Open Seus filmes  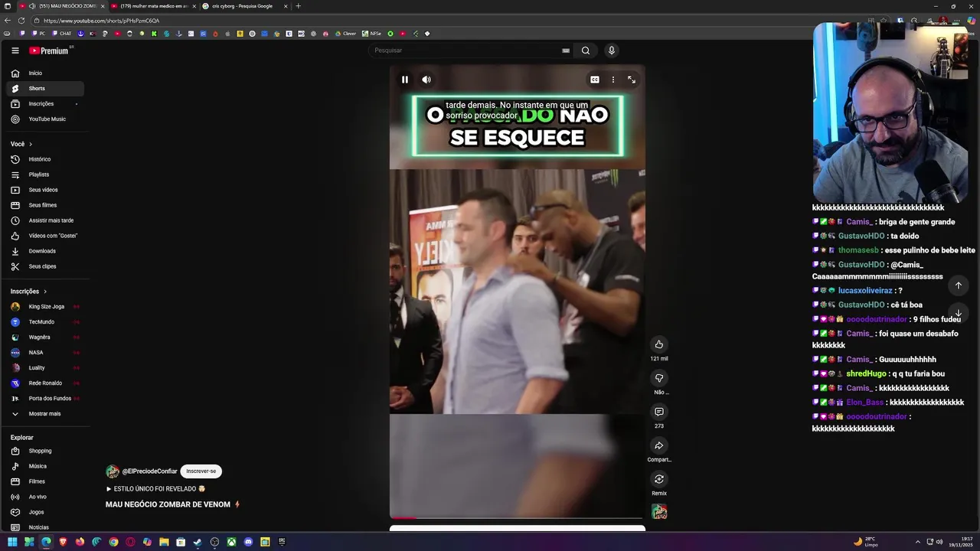45,205
